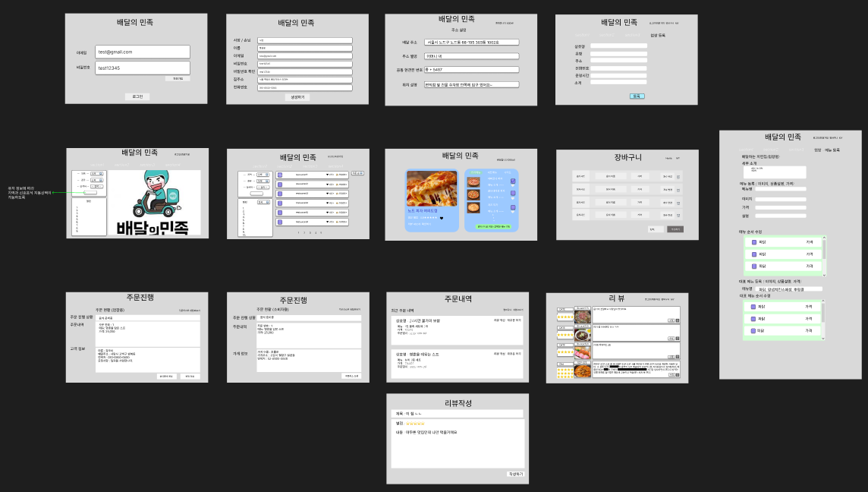This screenshot has width=868, height=492.
Task: Click the 작성하기 button on the 리뷰작성 frame
Action: [x=515, y=475]
